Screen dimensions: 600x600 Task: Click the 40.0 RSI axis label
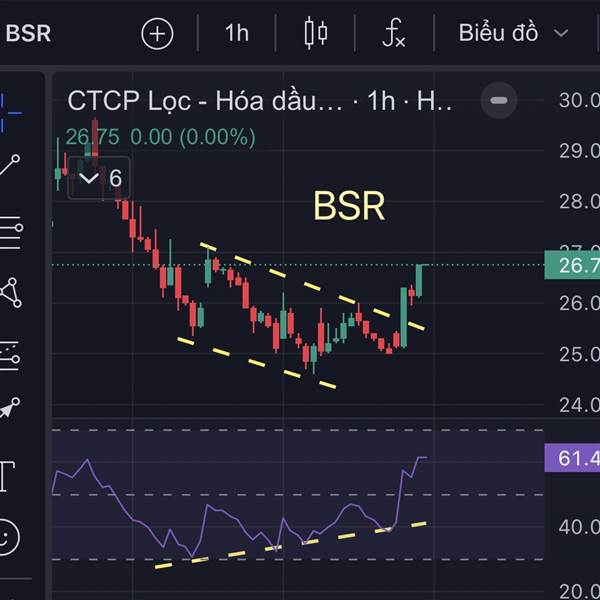pos(579,527)
